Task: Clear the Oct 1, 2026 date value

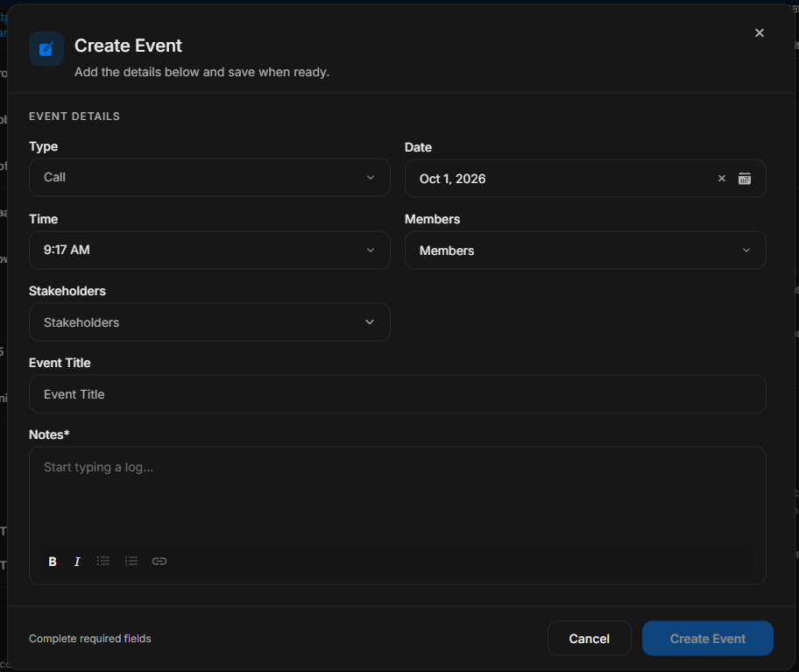Action: coord(722,179)
